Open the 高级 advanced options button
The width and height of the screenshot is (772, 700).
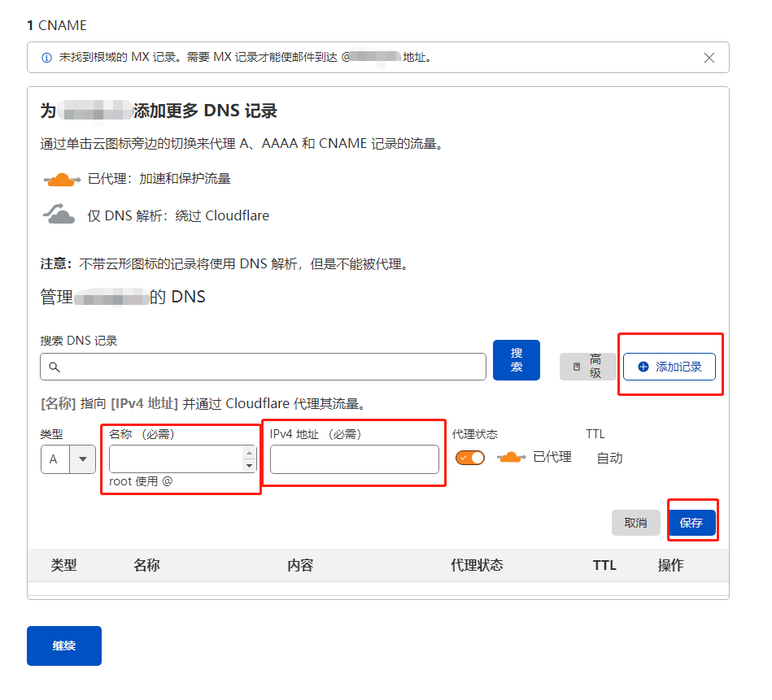coord(587,367)
